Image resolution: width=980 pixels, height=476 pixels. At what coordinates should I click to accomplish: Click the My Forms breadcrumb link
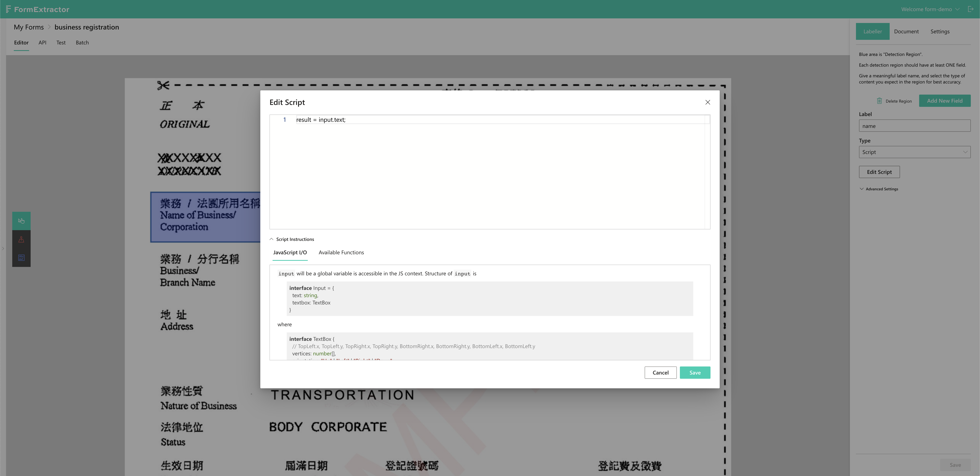point(29,27)
